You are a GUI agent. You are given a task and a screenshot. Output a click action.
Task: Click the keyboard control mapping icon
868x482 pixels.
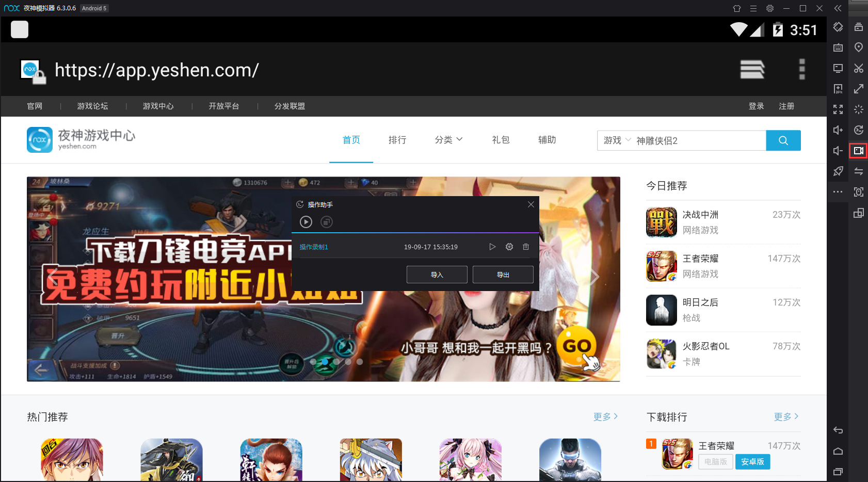click(838, 47)
